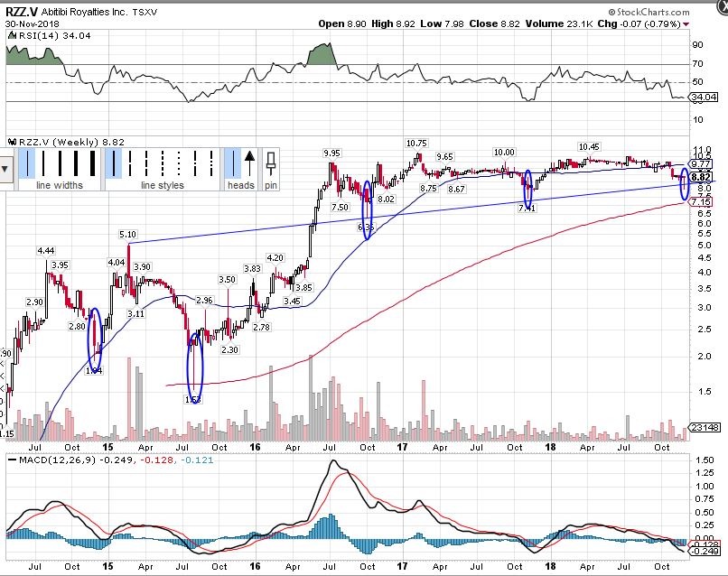Click the 8.02 price label
Screen dimensions: 728x576
point(387,199)
